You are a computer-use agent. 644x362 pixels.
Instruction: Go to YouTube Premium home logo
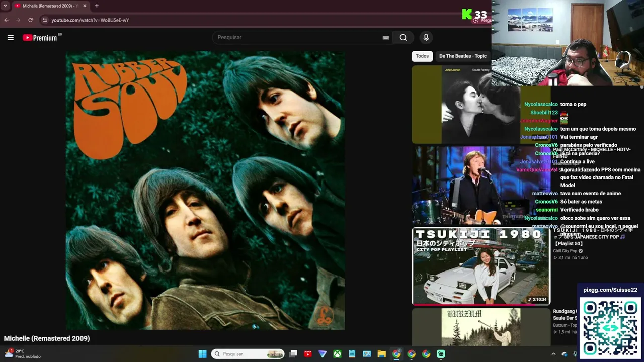click(40, 38)
